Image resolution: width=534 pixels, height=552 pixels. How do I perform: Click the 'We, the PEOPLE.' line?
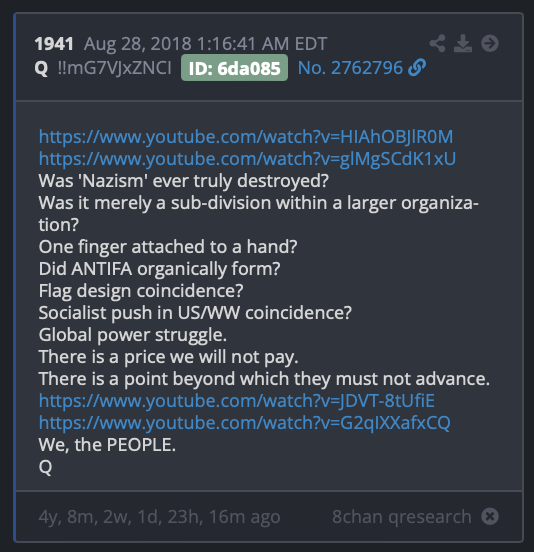point(107,445)
